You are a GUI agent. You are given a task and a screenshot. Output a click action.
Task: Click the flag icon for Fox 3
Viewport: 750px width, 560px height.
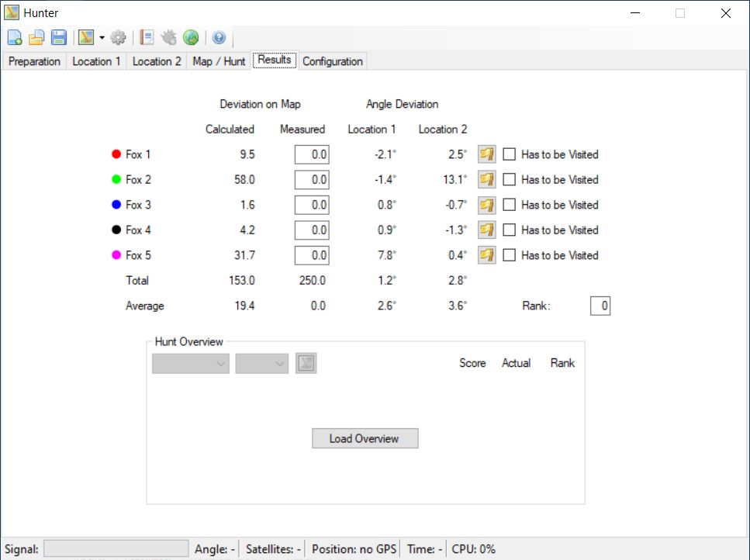point(486,206)
